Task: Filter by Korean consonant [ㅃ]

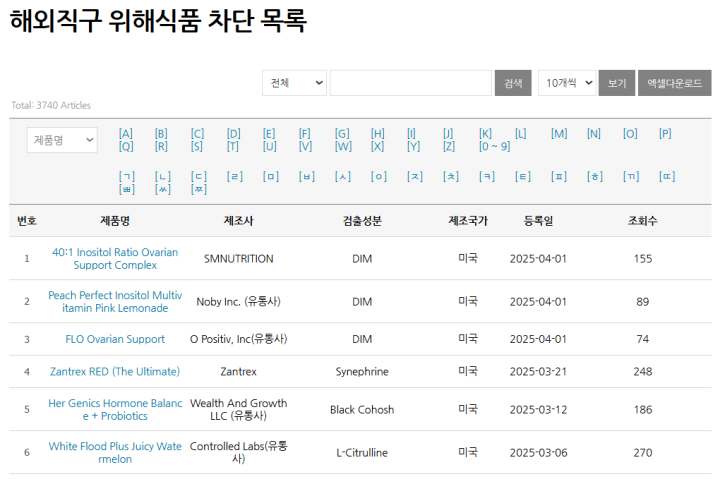Action: tap(127, 189)
